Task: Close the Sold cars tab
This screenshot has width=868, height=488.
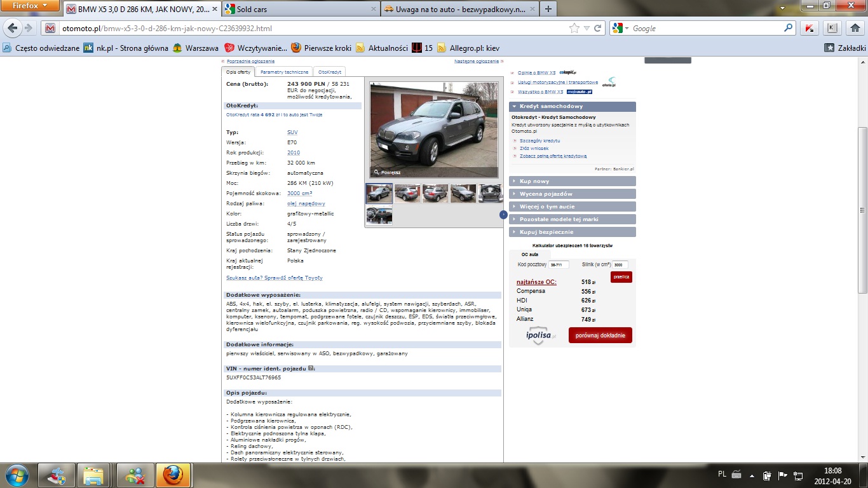Action: coord(374,10)
